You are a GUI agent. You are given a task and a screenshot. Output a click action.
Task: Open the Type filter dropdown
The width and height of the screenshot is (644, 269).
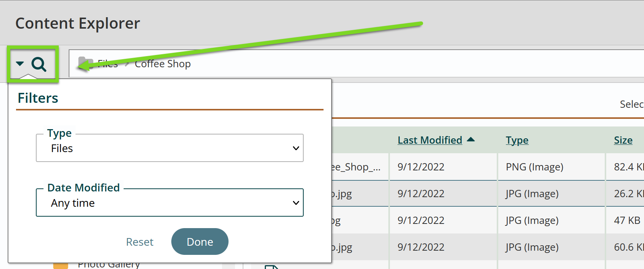point(170,148)
